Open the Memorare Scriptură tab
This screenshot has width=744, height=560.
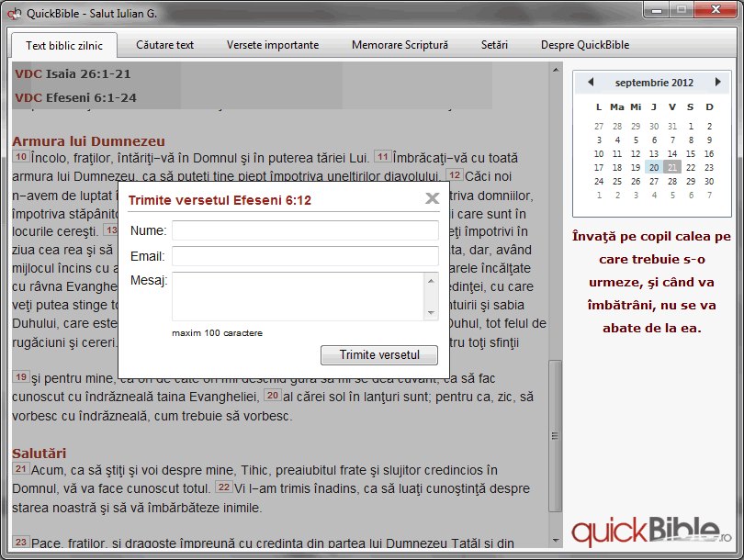(400, 45)
